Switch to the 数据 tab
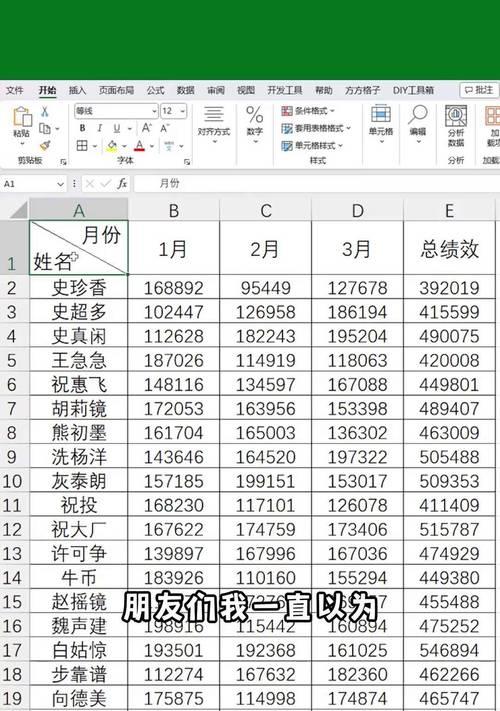Image resolution: width=500 pixels, height=711 pixels. click(185, 90)
